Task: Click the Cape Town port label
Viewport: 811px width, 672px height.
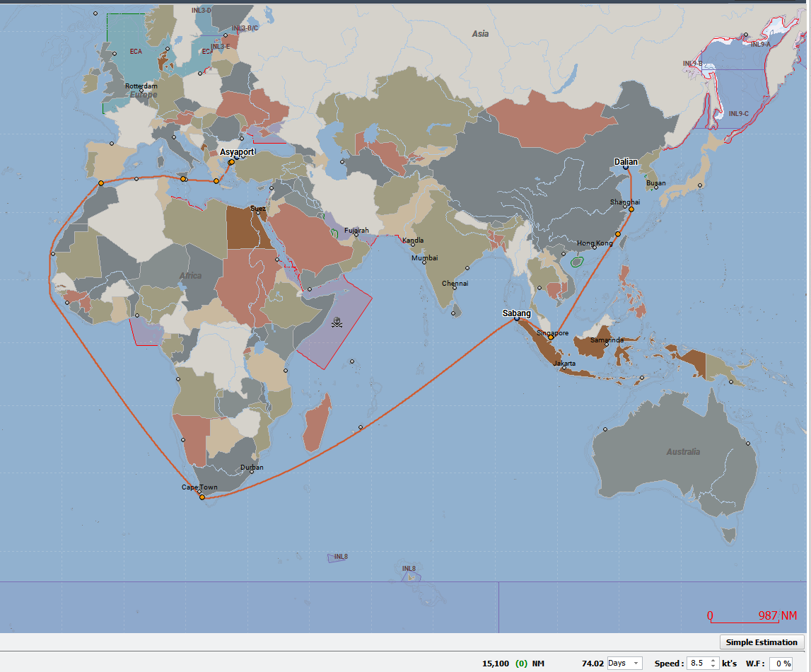Action: (199, 487)
